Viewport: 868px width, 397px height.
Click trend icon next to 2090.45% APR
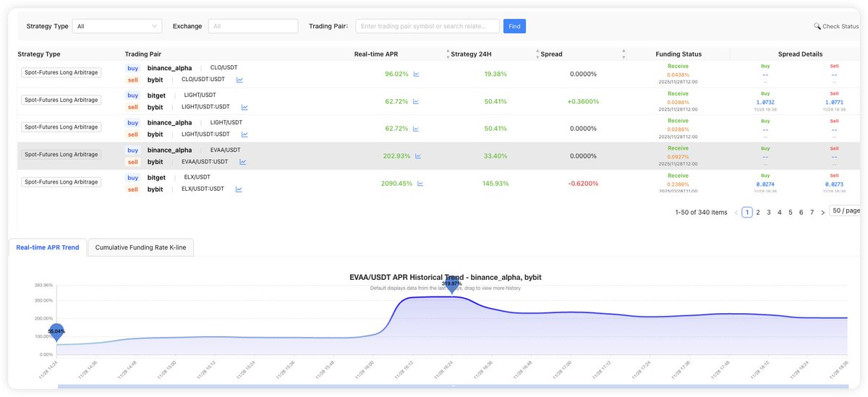[x=420, y=184]
